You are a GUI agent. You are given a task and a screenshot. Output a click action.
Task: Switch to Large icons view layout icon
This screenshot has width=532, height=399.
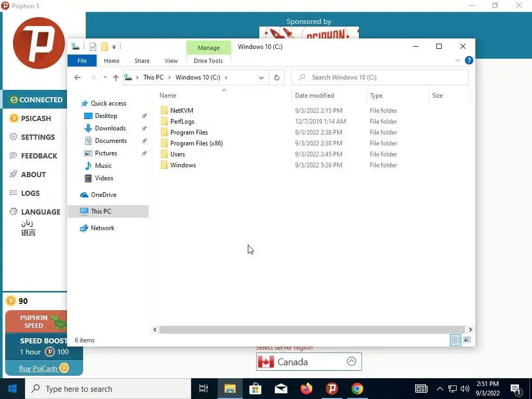[467, 340]
